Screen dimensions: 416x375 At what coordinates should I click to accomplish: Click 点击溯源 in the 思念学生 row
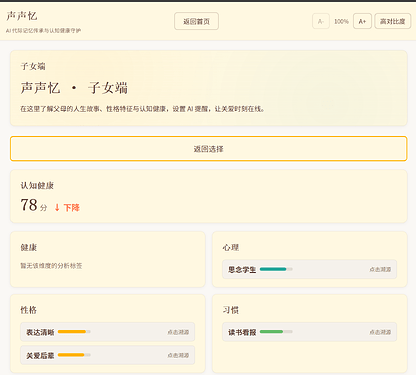[380, 269]
